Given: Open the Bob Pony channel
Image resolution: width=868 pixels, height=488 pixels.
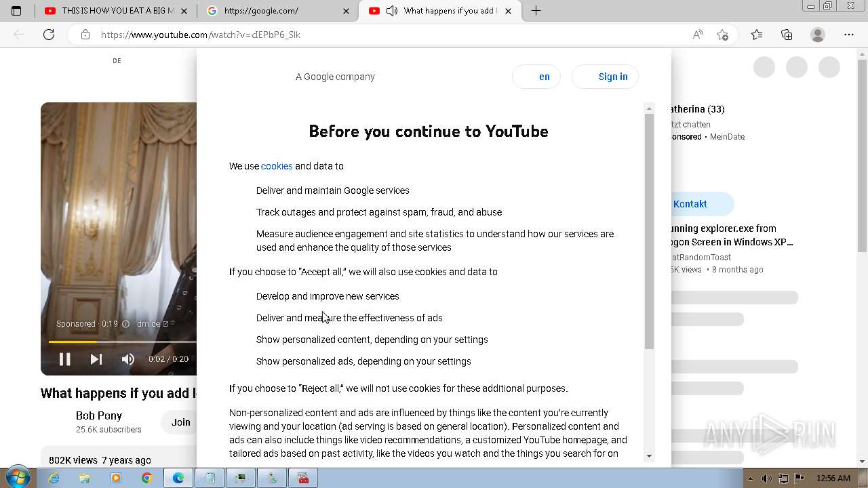Looking at the screenshot, I should (99, 415).
